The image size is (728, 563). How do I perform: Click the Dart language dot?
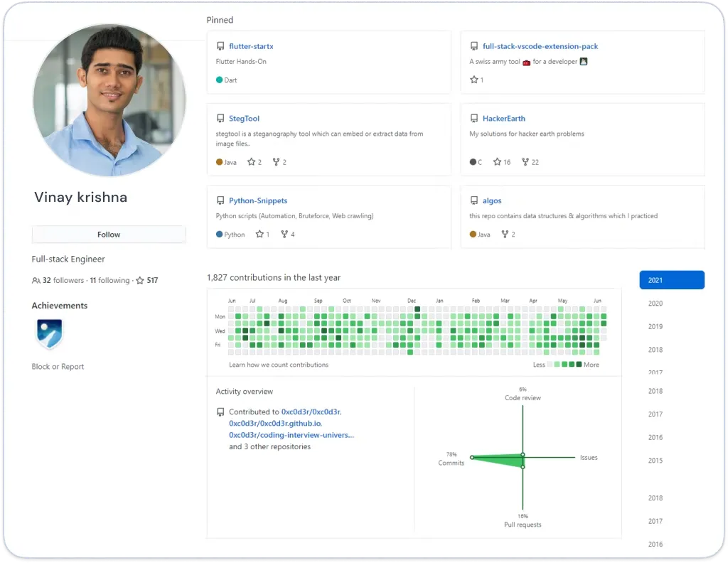219,80
